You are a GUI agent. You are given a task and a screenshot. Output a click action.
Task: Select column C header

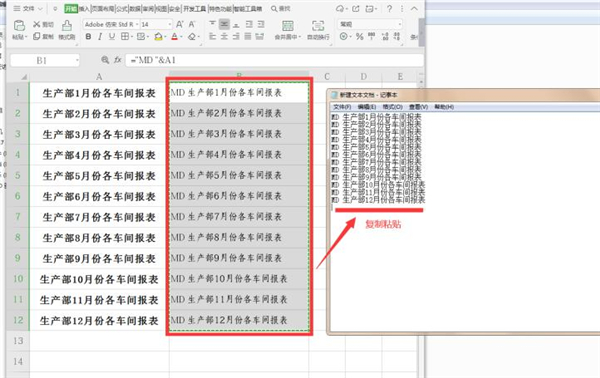point(327,77)
